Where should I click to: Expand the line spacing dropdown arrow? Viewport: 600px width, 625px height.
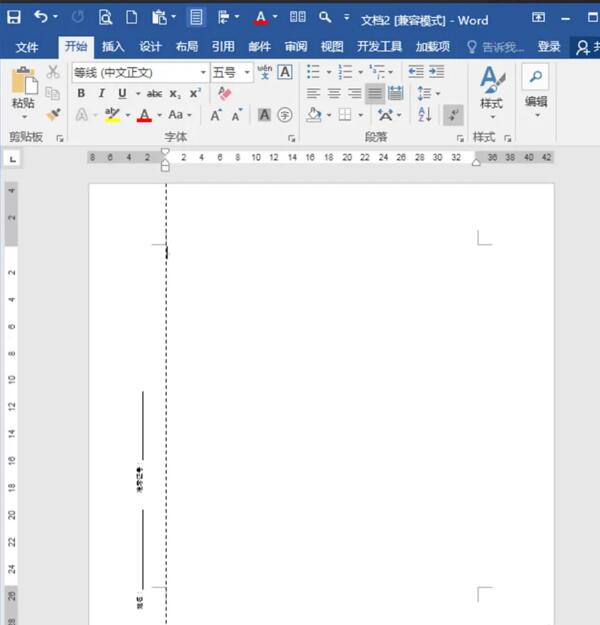point(438,94)
